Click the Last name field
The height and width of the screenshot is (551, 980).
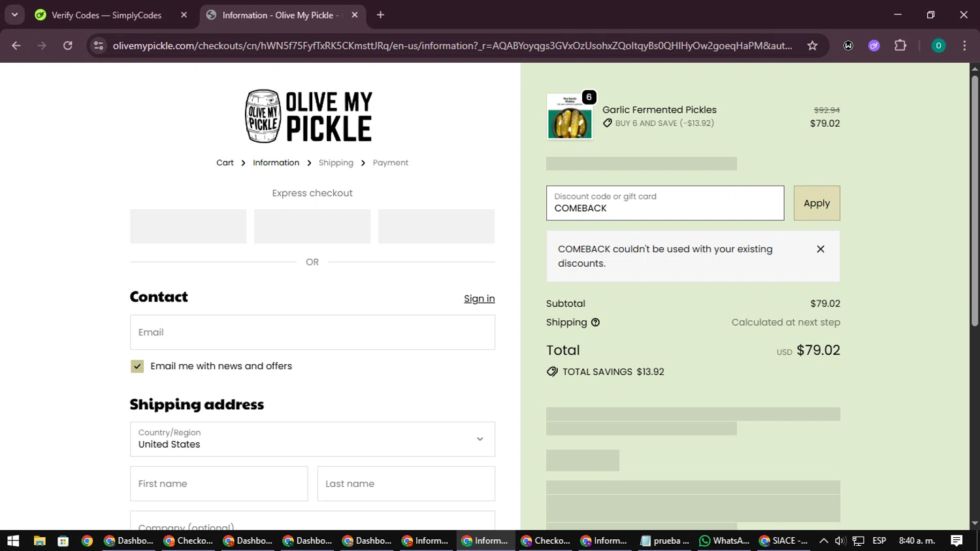(406, 484)
